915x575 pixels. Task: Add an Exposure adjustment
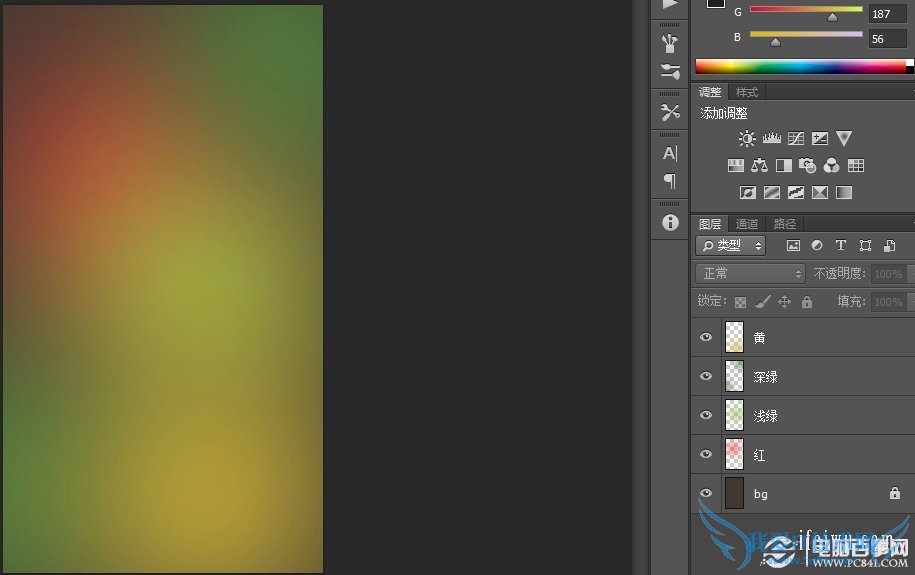coord(820,138)
